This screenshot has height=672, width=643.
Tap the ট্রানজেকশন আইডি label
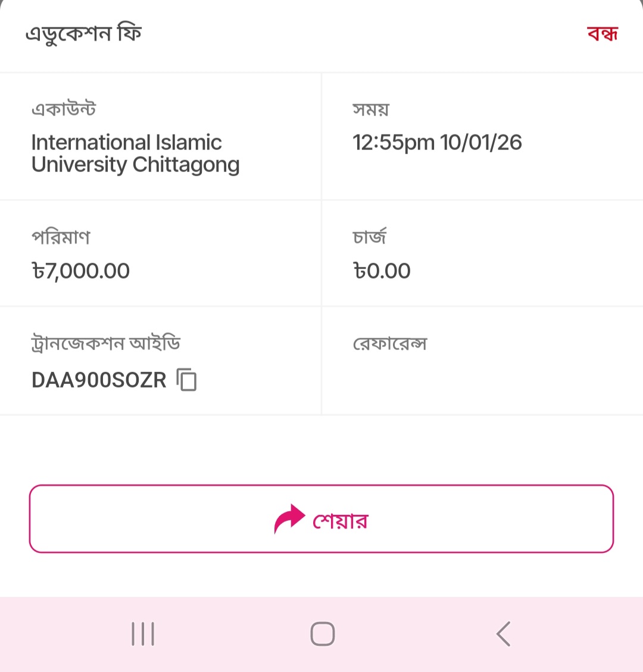[x=105, y=344]
